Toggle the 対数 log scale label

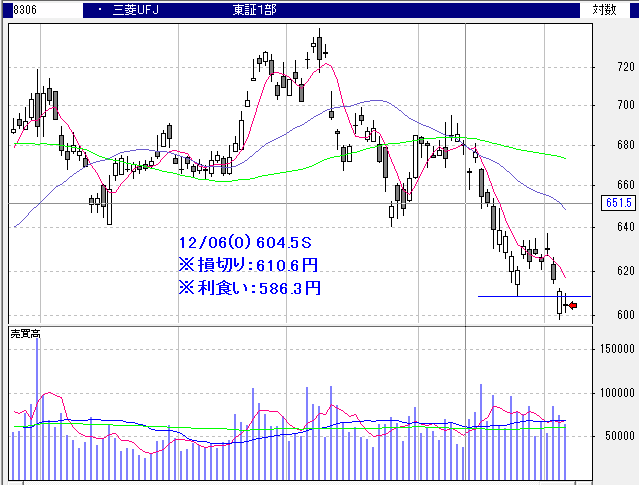(605, 10)
